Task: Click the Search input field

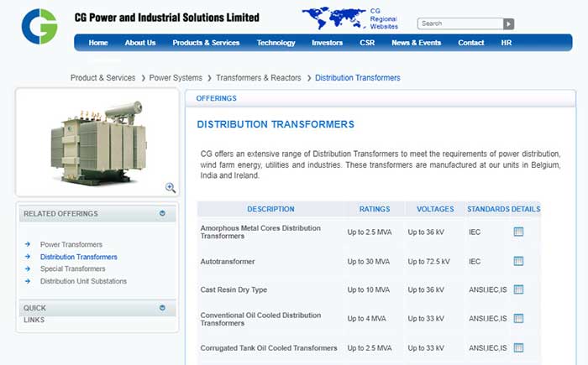Action: [x=460, y=23]
